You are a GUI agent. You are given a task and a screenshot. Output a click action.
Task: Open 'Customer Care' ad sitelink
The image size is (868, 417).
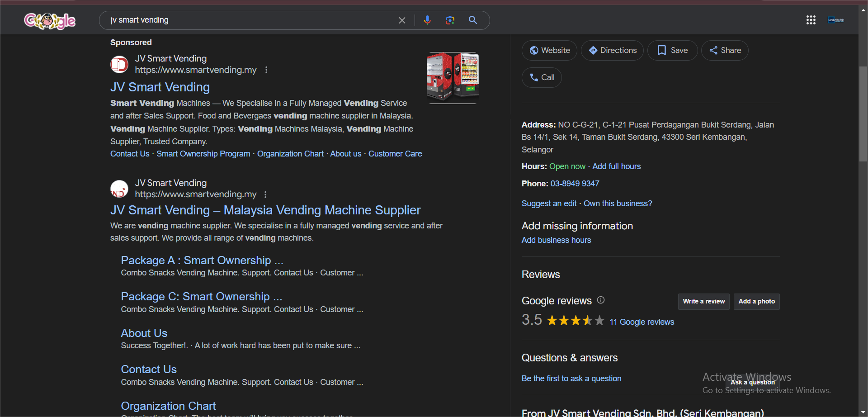coord(395,154)
